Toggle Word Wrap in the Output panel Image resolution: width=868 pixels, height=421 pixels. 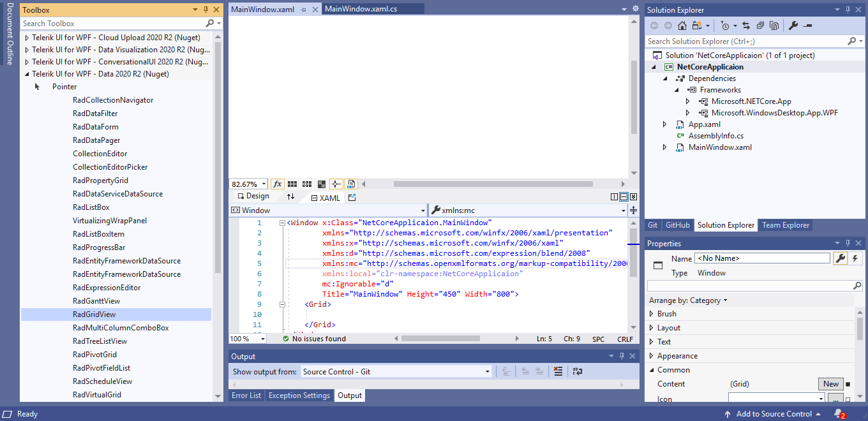pos(577,371)
